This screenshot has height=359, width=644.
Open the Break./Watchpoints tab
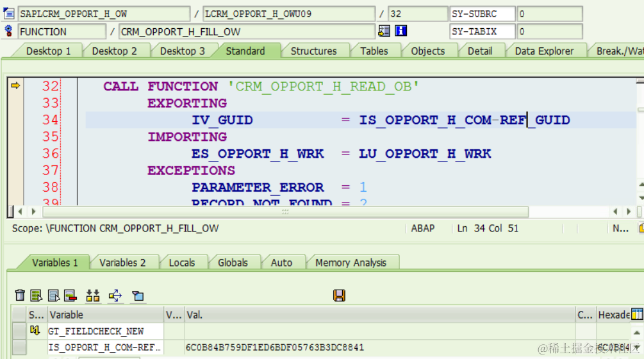(620, 51)
